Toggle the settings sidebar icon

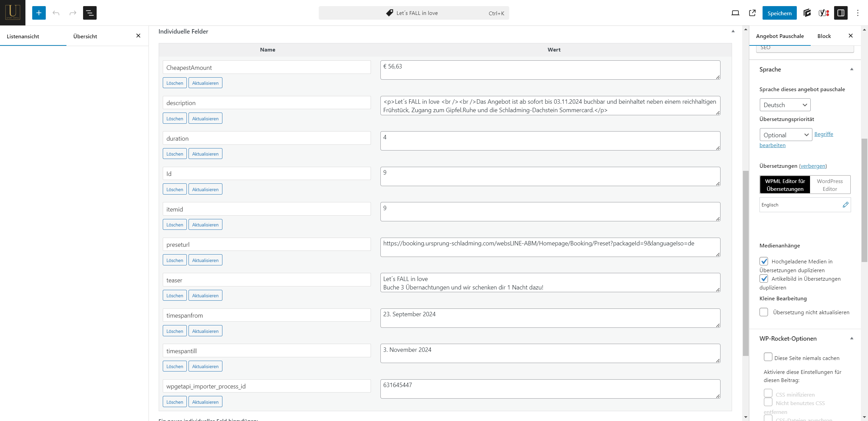tap(841, 13)
